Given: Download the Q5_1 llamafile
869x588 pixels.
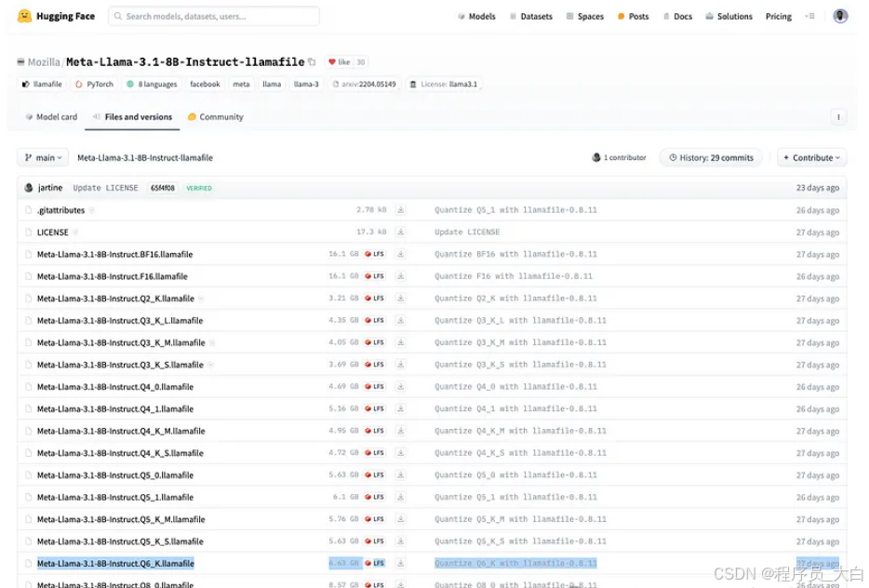Looking at the screenshot, I should [x=400, y=497].
